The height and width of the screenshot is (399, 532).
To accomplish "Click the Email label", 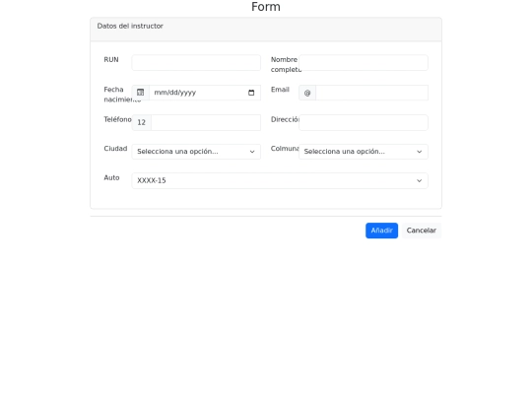I will coord(280,90).
